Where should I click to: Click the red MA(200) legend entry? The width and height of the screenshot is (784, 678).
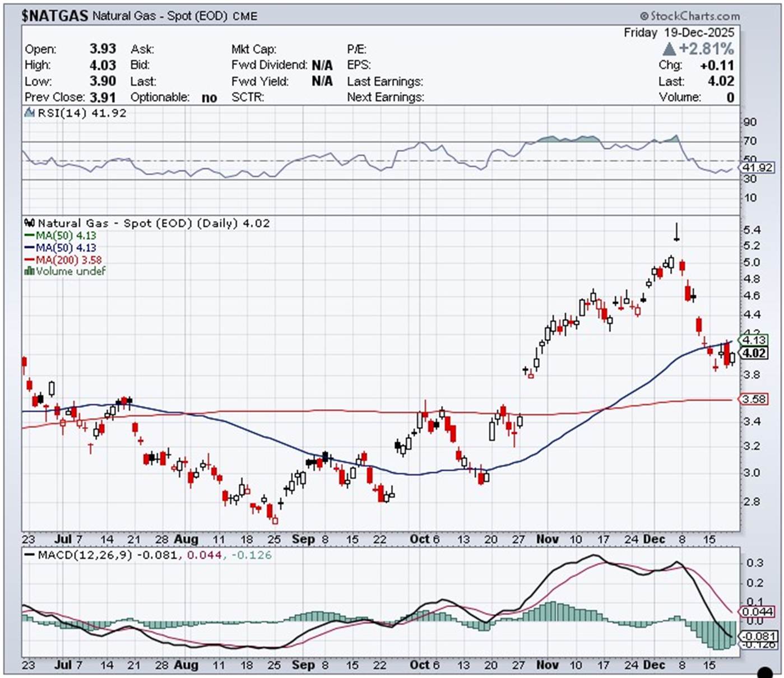[x=63, y=259]
